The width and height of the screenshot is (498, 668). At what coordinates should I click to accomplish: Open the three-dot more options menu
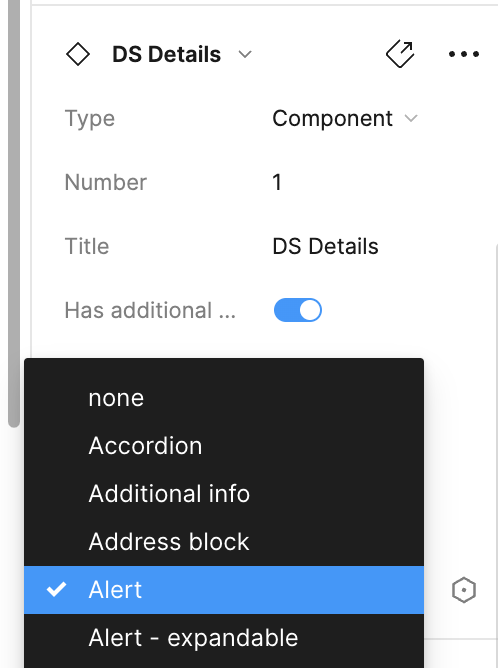click(463, 54)
